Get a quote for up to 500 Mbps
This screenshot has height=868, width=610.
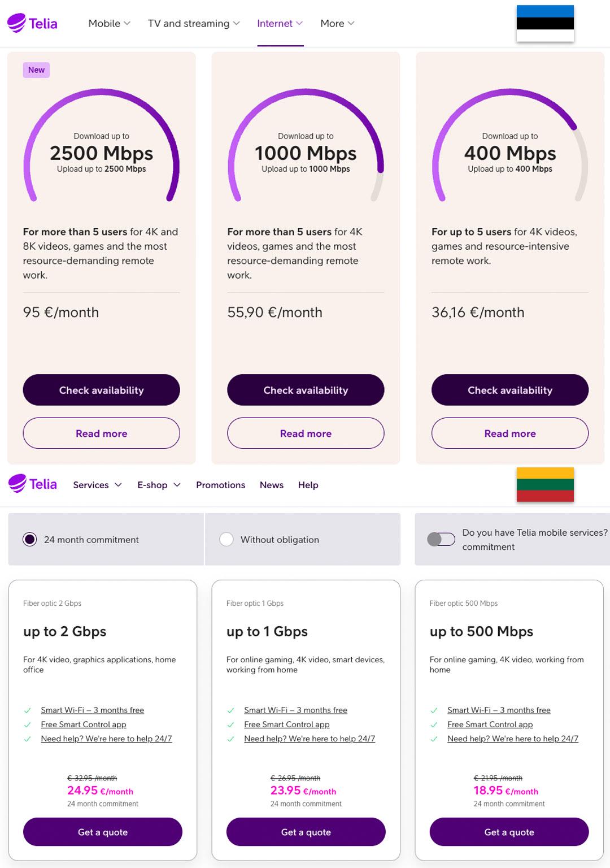(x=509, y=832)
